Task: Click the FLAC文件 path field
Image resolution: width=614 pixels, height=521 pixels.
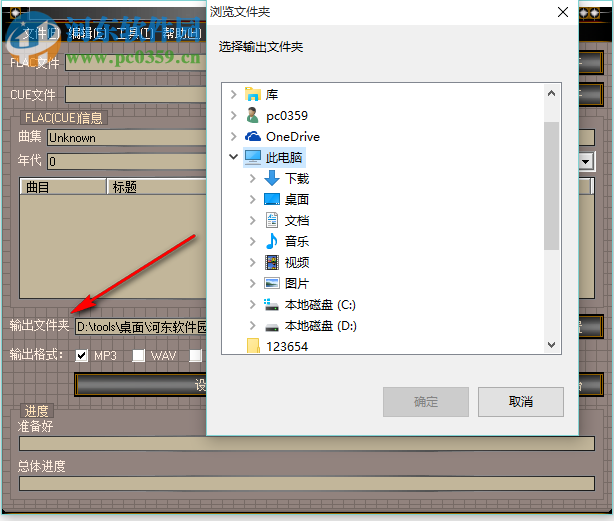Action: click(x=136, y=62)
